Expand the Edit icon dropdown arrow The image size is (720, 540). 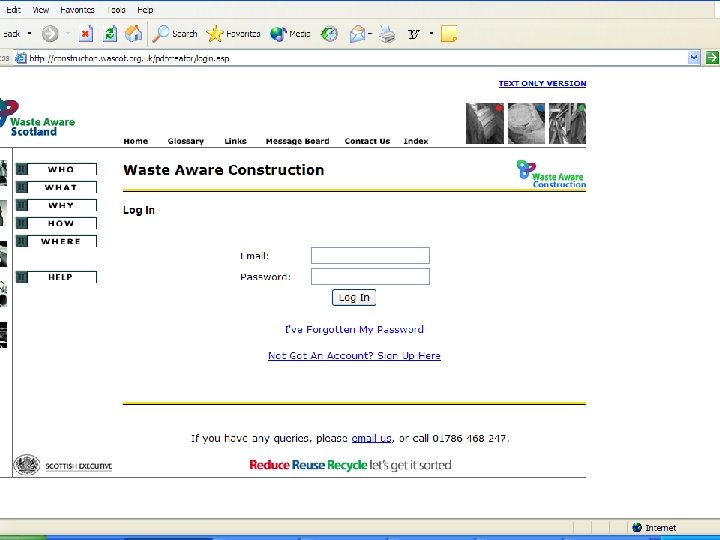pos(431,34)
